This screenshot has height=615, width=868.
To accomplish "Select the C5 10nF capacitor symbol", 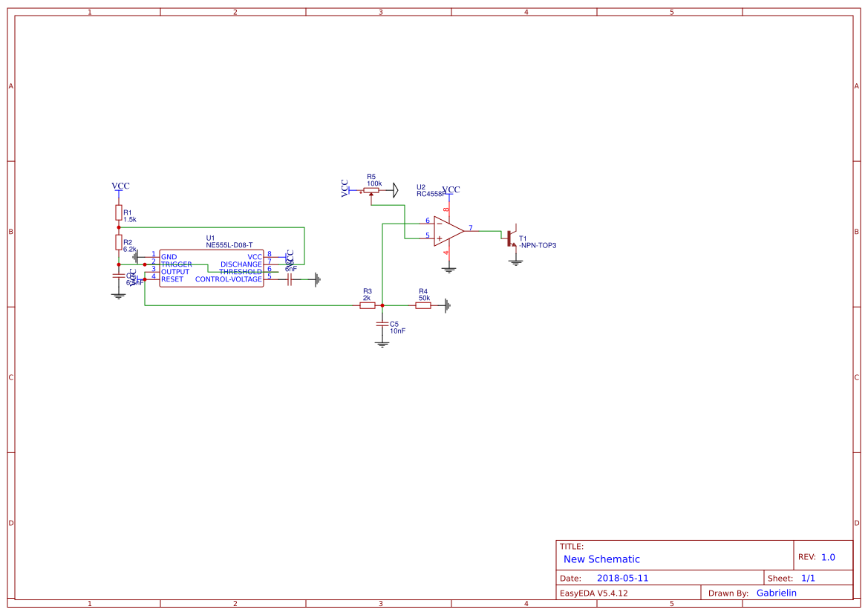I will pyautogui.click(x=382, y=324).
